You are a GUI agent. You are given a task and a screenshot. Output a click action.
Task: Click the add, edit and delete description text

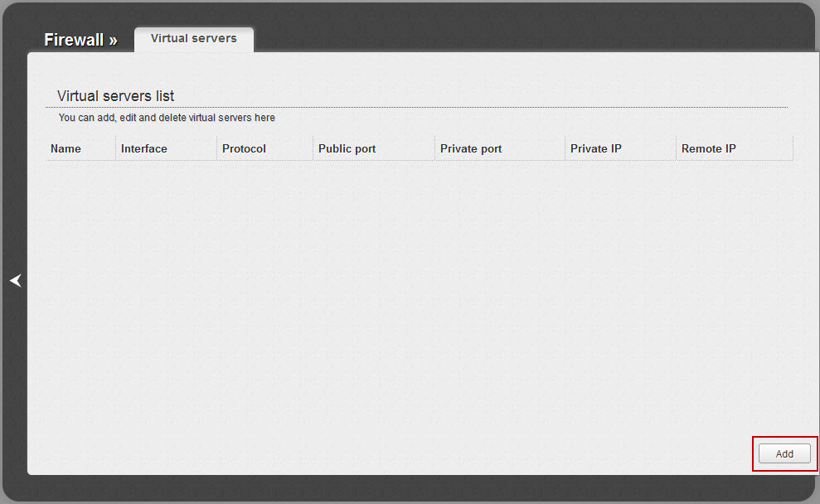[x=167, y=118]
